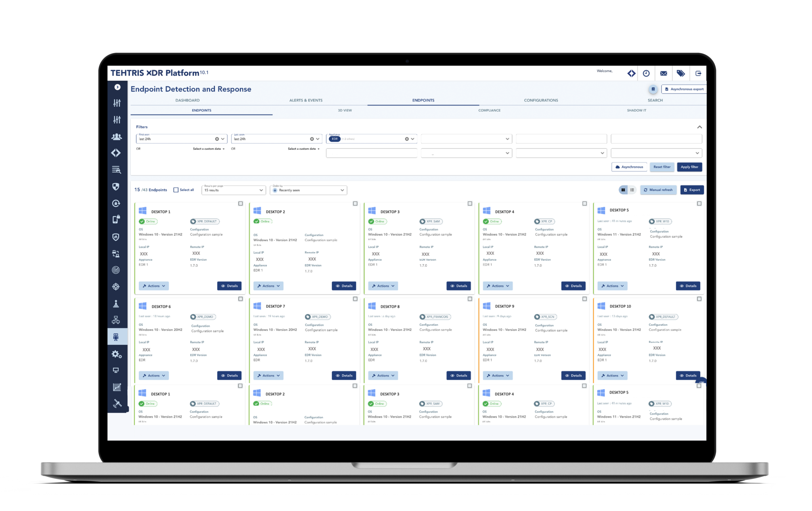The height and width of the screenshot is (511, 812).
Task: Tick the DESKTOP 3 card checkbox
Action: pos(470,203)
